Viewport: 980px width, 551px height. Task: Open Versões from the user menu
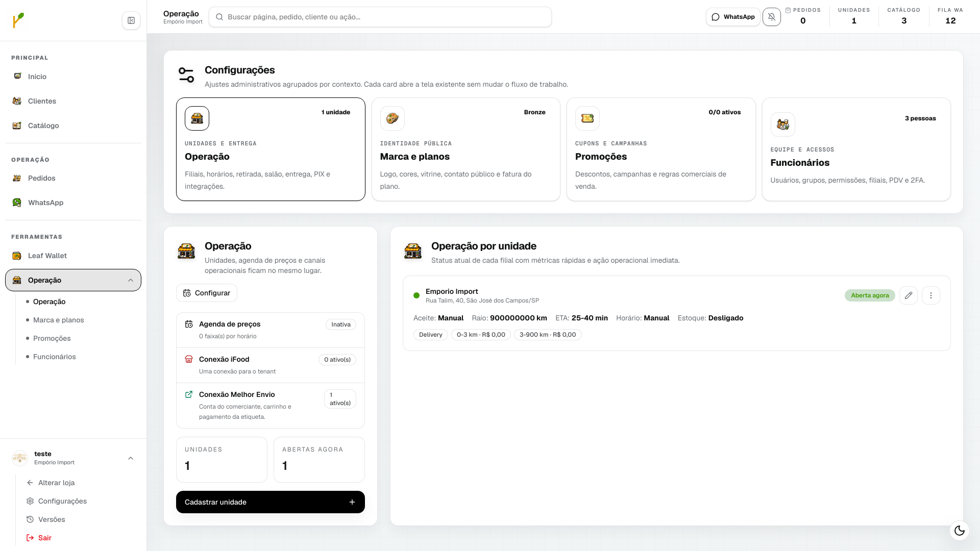pos(52,519)
